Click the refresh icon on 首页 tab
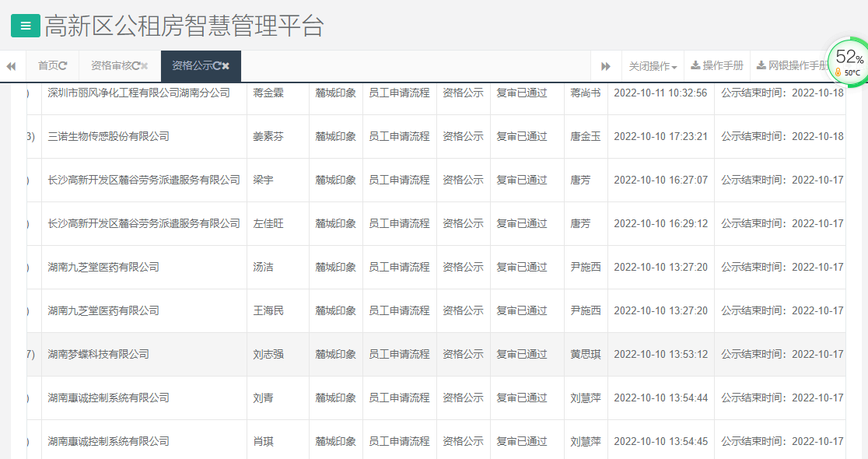The width and height of the screenshot is (868, 459). pos(63,65)
